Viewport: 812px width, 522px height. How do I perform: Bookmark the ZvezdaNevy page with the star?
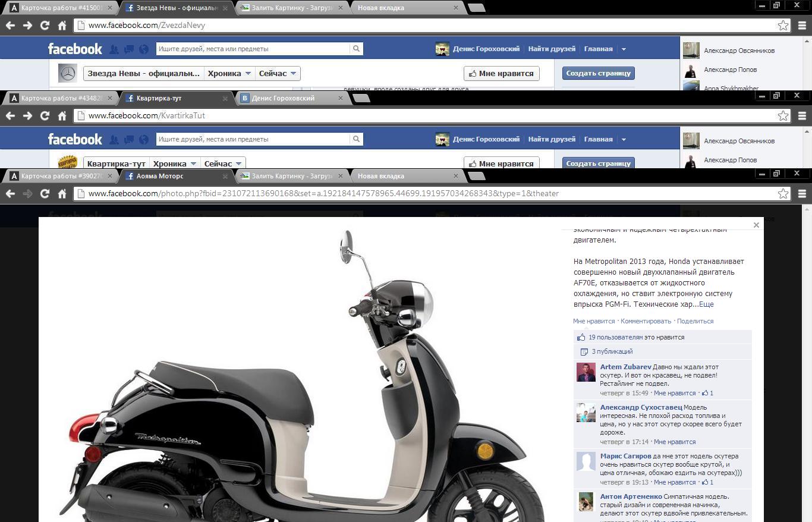[x=783, y=26]
